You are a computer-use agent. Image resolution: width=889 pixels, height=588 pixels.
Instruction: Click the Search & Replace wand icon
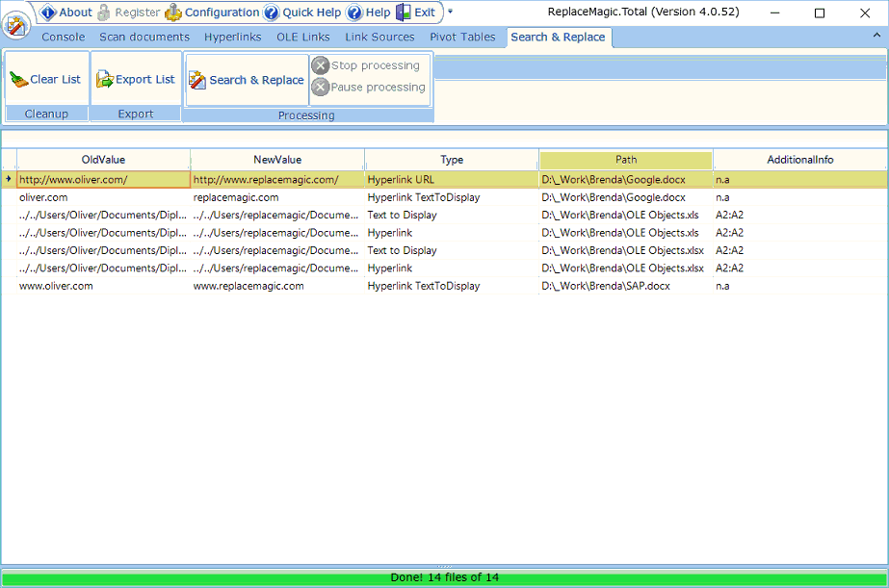pos(197,80)
